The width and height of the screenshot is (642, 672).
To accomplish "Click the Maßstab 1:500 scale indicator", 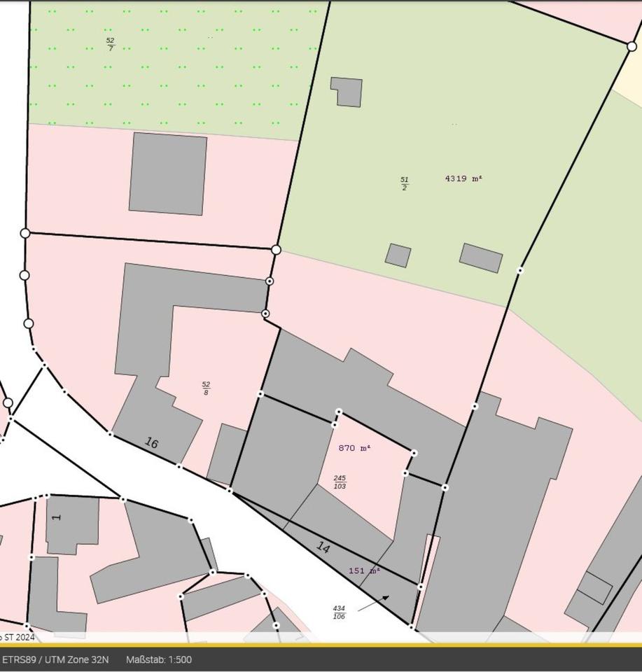I will pos(158,659).
